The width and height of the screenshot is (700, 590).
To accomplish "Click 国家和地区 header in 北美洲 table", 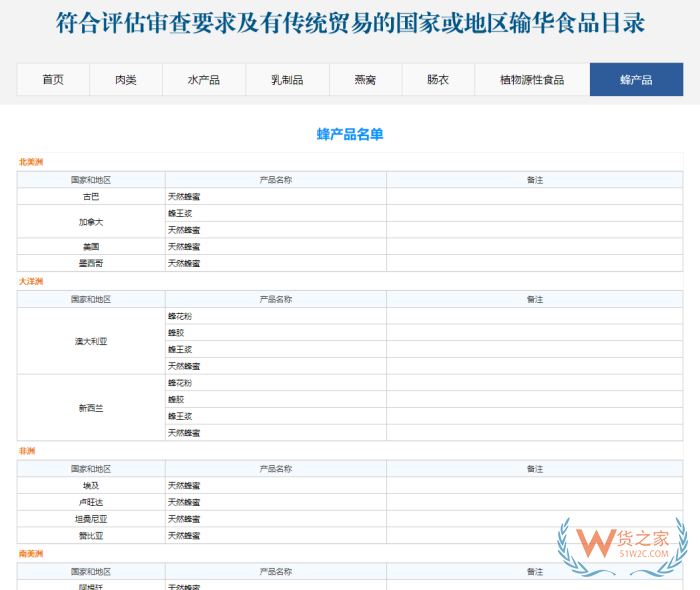I will coord(91,180).
